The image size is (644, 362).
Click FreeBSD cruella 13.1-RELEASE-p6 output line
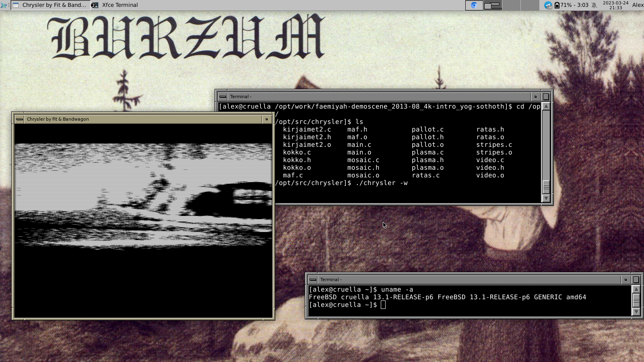pyautogui.click(x=447, y=297)
